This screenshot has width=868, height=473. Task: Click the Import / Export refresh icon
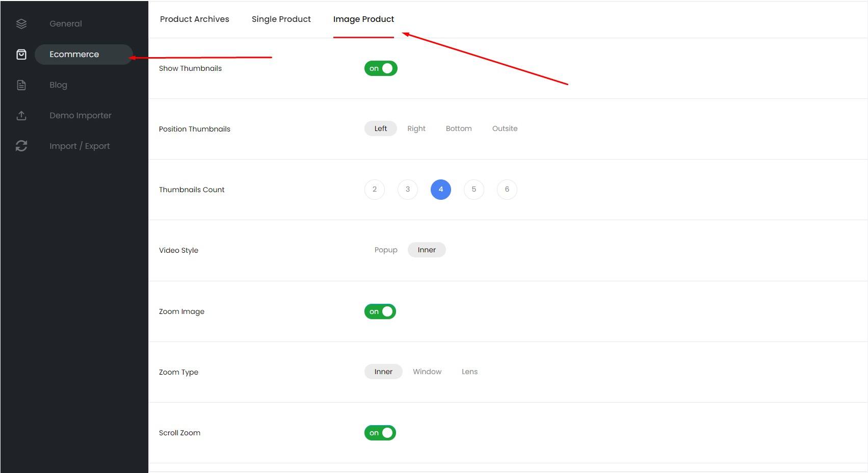point(21,146)
